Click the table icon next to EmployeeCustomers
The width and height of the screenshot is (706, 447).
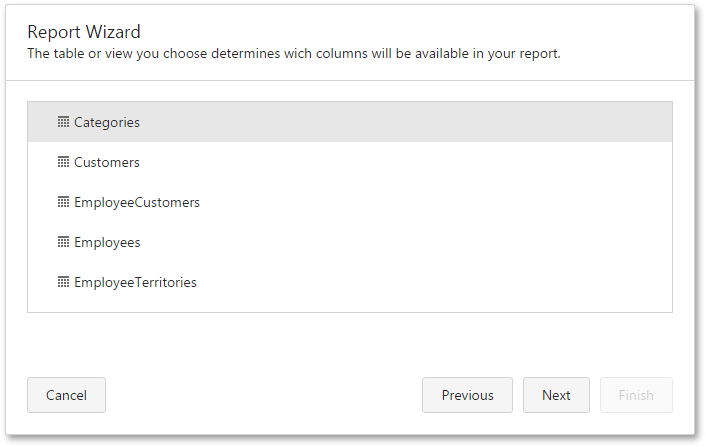[x=63, y=202]
